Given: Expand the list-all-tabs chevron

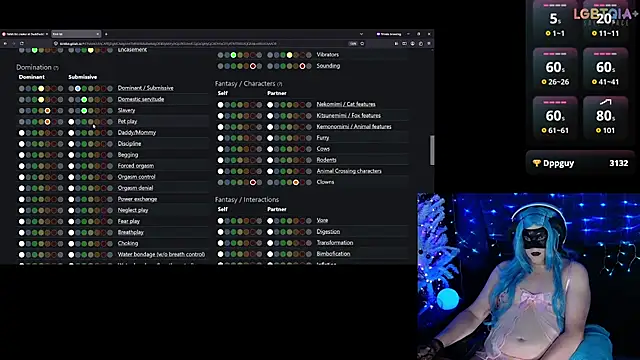Looking at the screenshot, I should tap(361, 34).
